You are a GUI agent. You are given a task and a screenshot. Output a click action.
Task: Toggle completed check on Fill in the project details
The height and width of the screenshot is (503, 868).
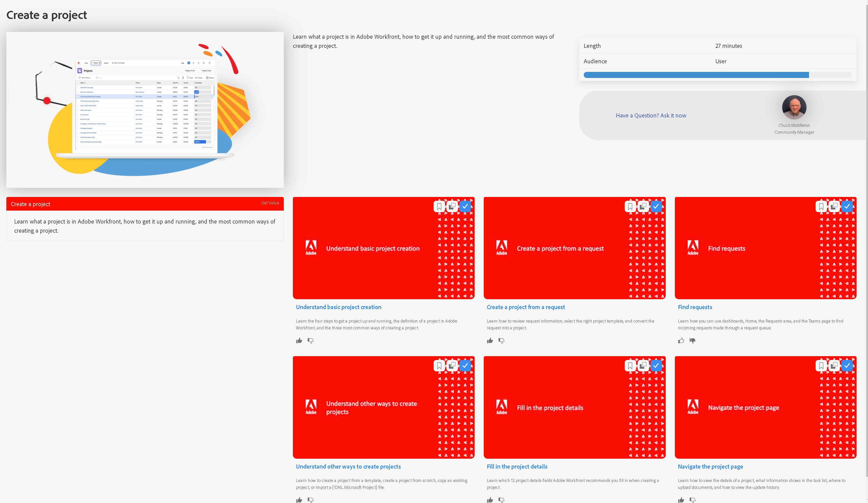tap(656, 366)
